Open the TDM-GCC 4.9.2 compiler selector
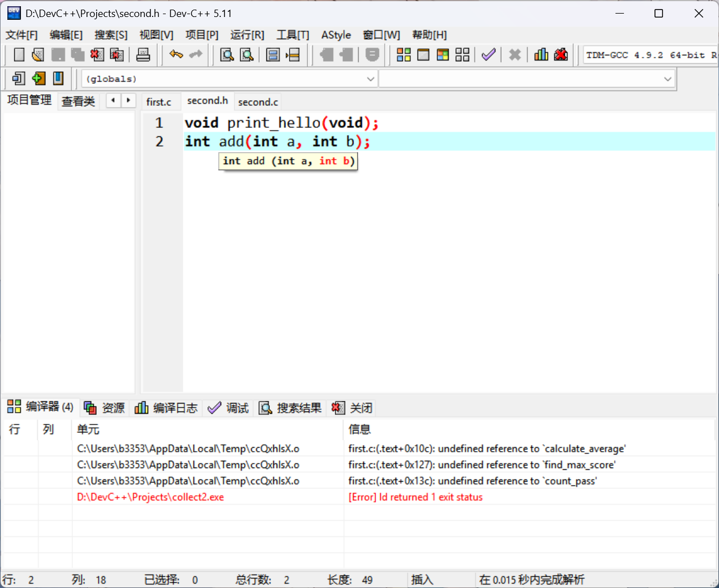 coord(651,55)
